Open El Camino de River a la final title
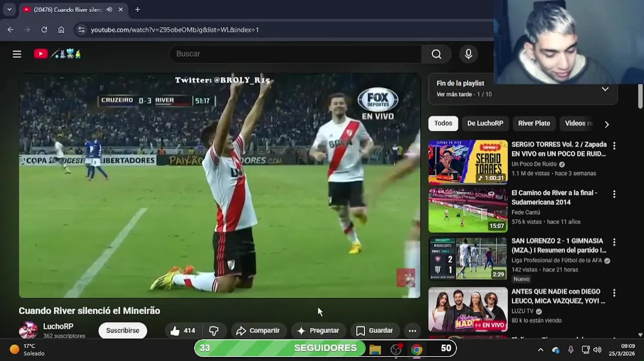Viewport: 644px width, 361px height. pyautogui.click(x=554, y=197)
